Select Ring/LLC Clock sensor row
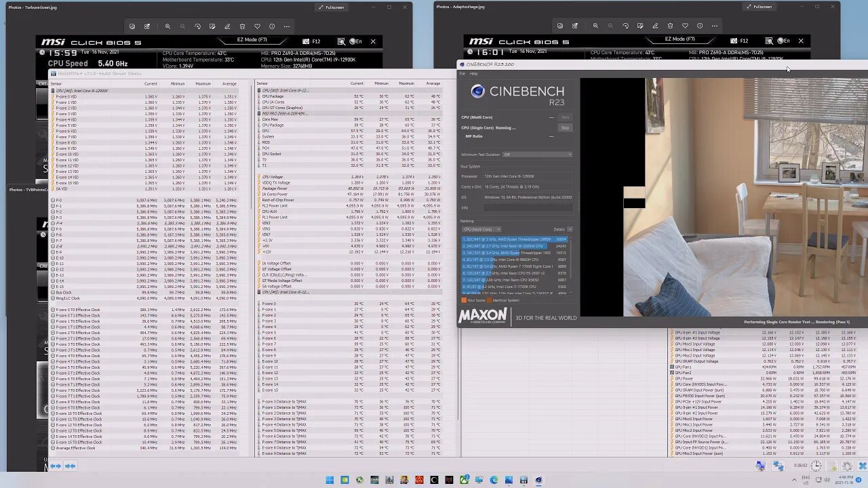 pos(144,298)
